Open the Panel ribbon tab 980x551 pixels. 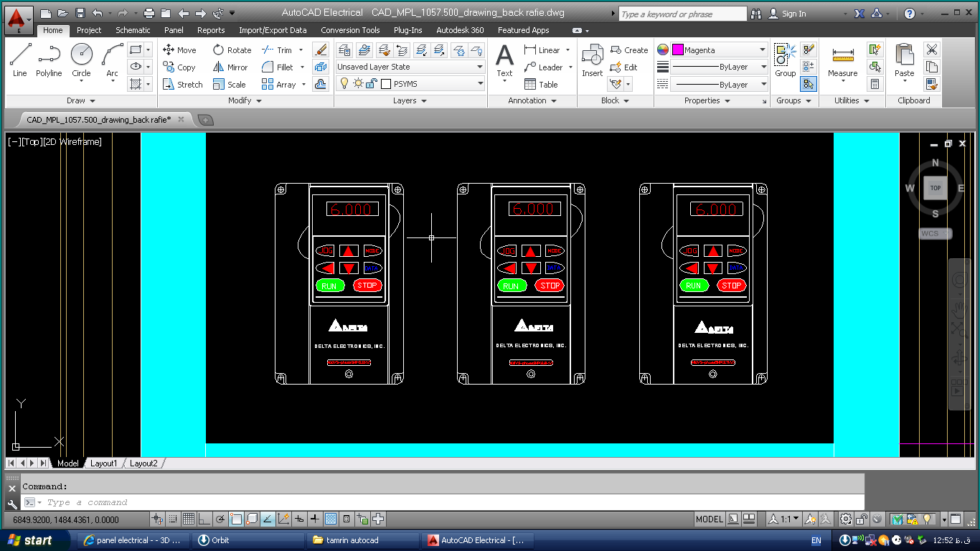(174, 30)
